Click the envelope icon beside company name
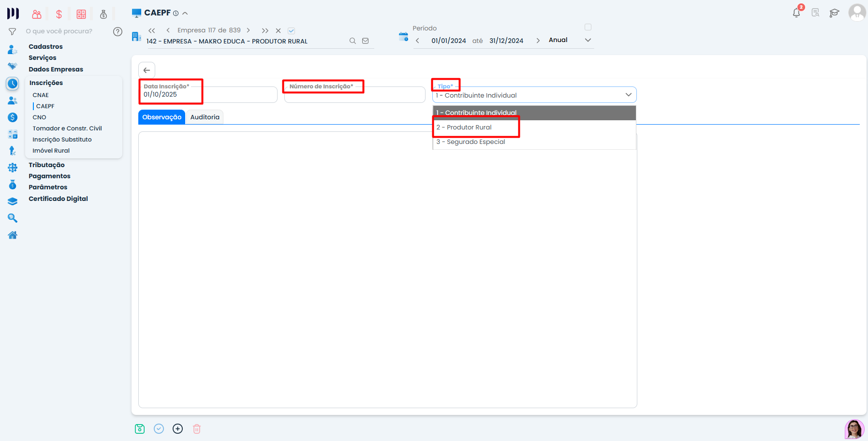 pyautogui.click(x=366, y=41)
